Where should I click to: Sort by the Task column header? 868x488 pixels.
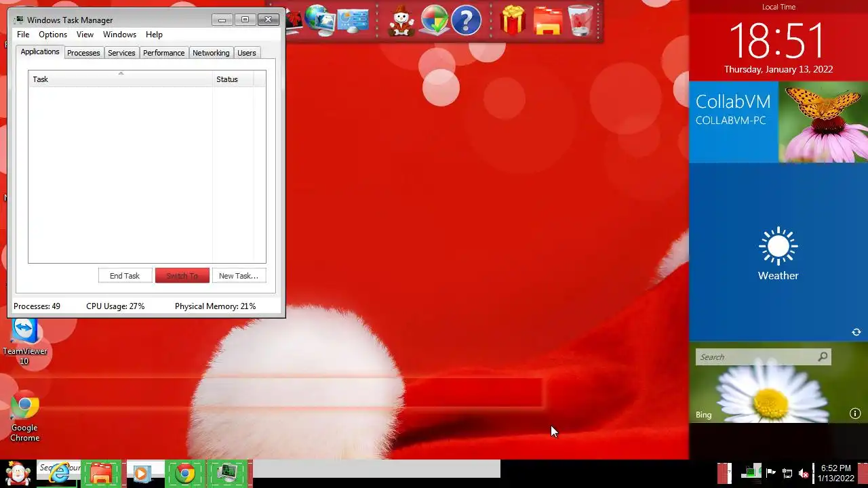(121, 79)
